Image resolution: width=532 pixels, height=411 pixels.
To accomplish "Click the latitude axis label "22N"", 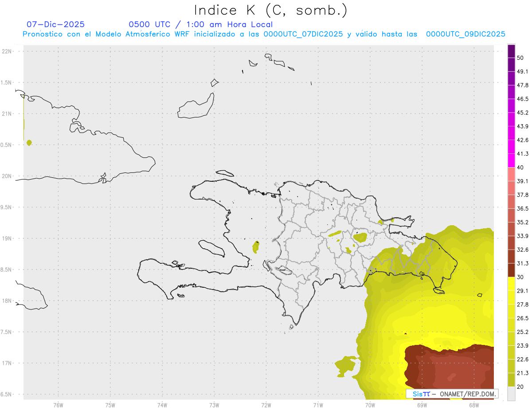I will tap(7, 51).
